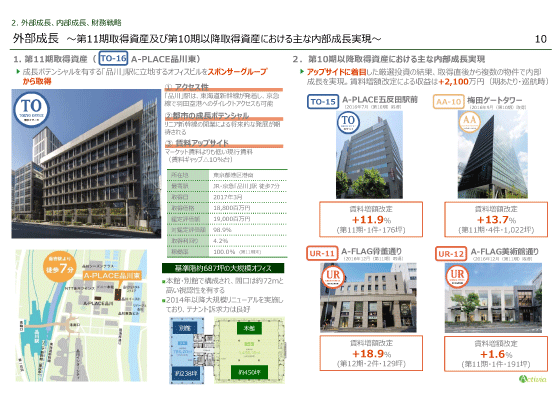Select the 梅田ゲートタワー building photo
This screenshot has height=396, width=560.
coord(492,154)
